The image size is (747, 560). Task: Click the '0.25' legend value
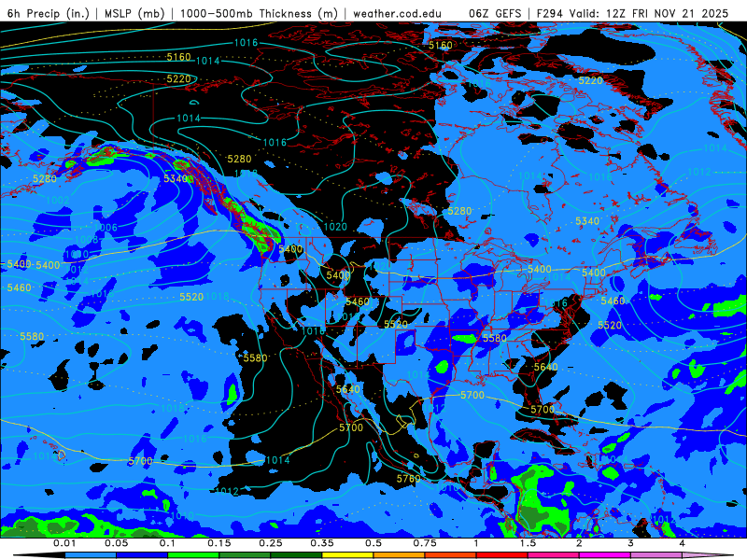pyautogui.click(x=271, y=543)
